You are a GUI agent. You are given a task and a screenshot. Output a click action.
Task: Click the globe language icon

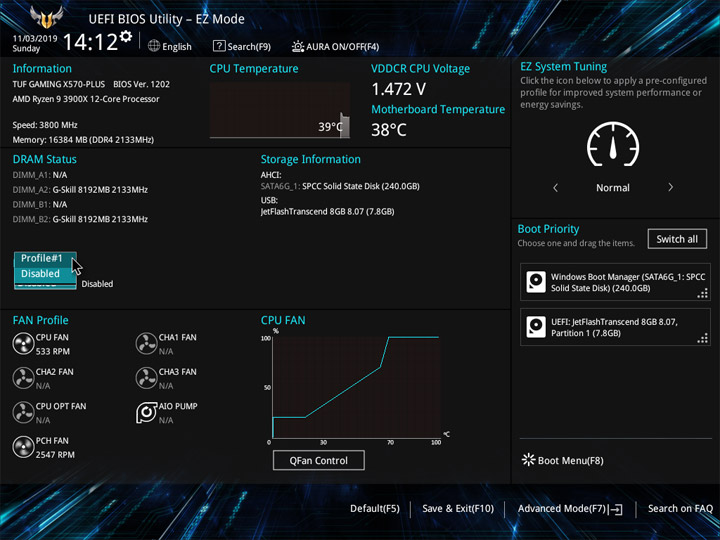(x=154, y=46)
